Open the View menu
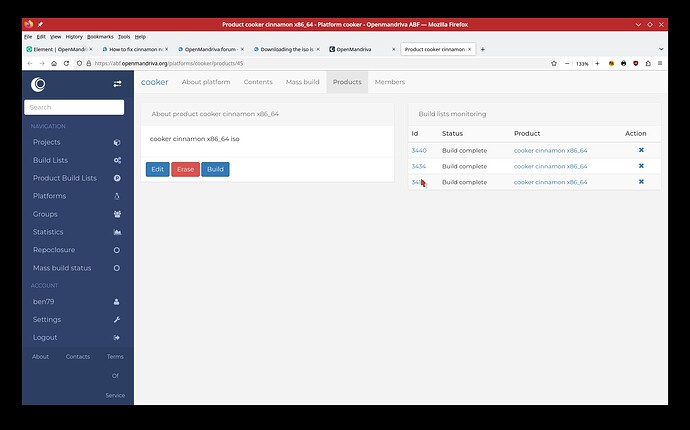690x430 pixels. (x=55, y=37)
